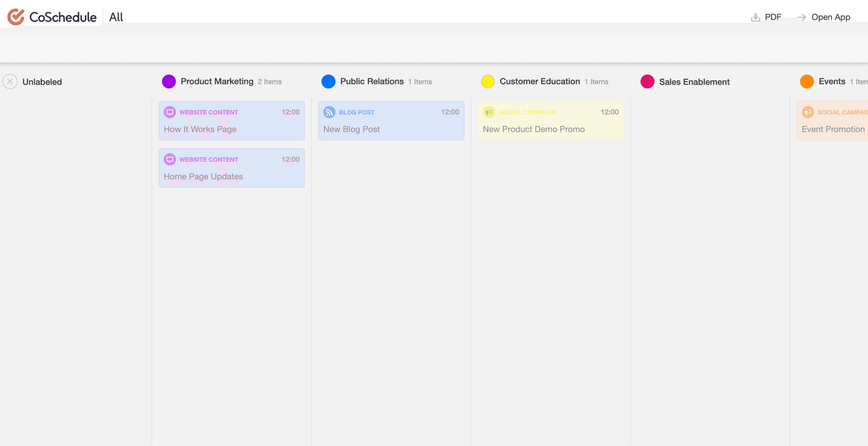Click SOCIAL CAMPAIGN label on Event Promotion card
This screenshot has width=868, height=446.
click(843, 112)
